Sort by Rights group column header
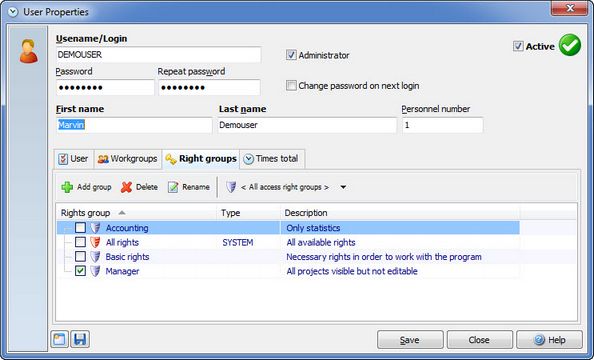This screenshot has width=594, height=360. pyautogui.click(x=136, y=213)
